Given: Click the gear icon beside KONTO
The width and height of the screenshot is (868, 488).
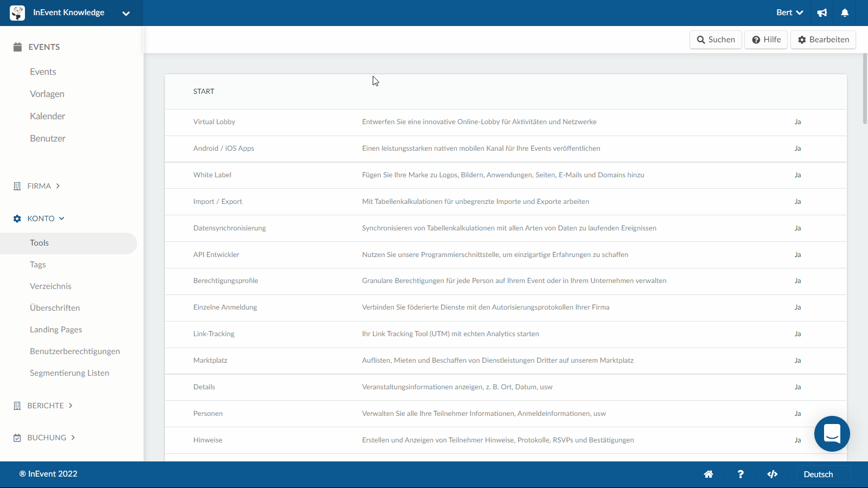Looking at the screenshot, I should pos(17,219).
